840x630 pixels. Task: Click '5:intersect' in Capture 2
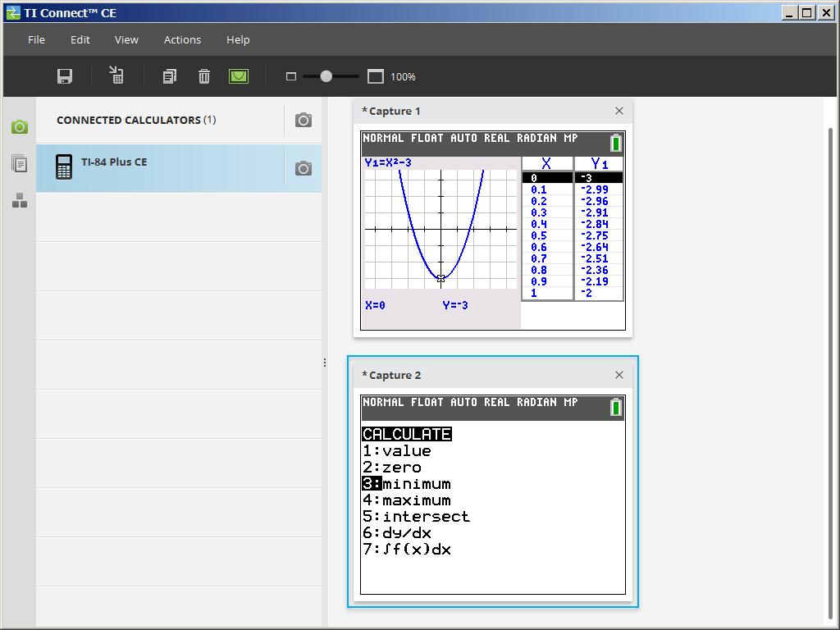point(416,517)
